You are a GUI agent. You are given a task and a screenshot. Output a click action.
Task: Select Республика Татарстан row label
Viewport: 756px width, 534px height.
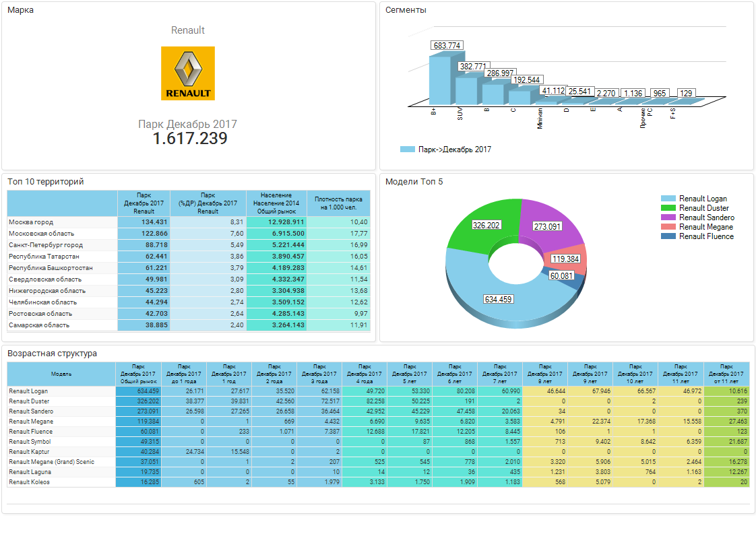tap(44, 257)
